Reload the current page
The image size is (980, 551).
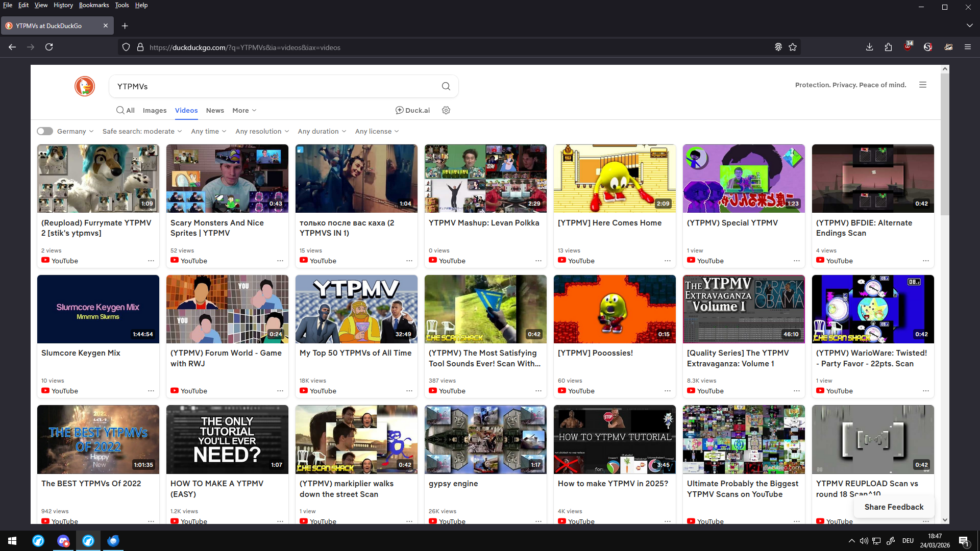click(x=49, y=47)
